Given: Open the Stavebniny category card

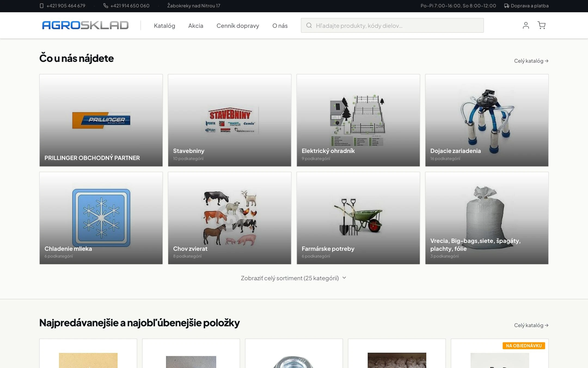Looking at the screenshot, I should (x=229, y=120).
